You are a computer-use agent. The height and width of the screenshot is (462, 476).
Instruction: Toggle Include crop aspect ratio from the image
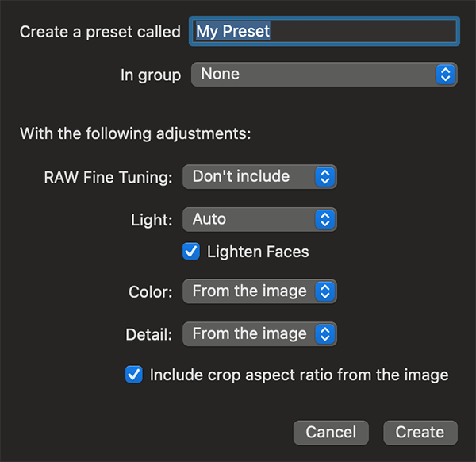point(134,374)
